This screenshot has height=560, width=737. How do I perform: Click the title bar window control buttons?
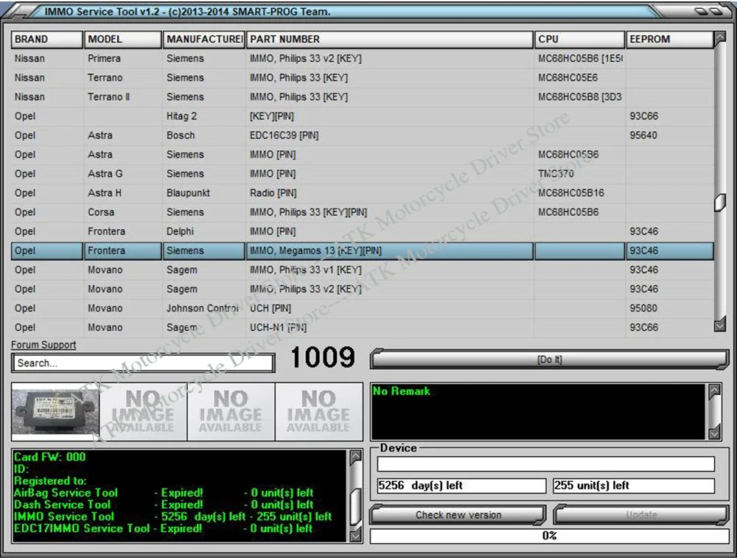[x=708, y=11]
